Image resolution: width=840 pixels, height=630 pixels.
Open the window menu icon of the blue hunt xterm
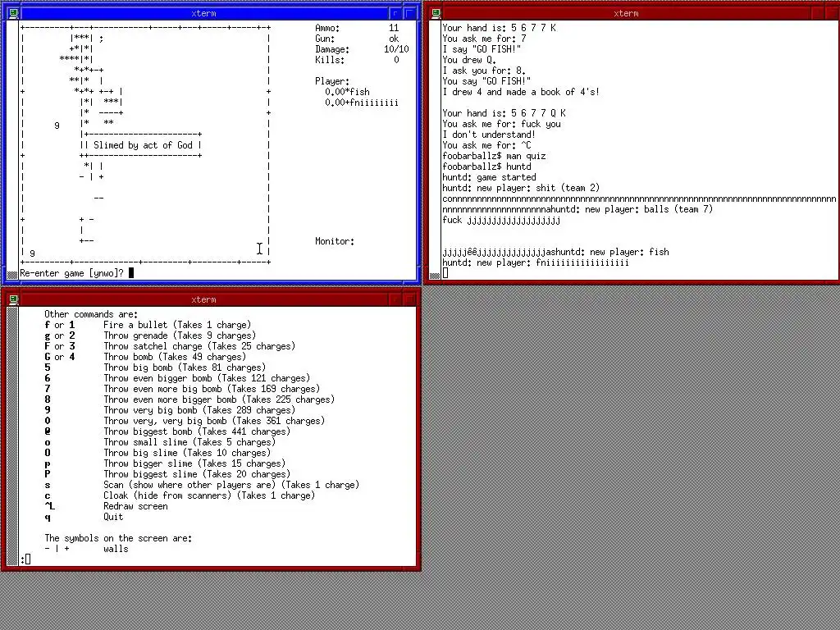click(14, 13)
